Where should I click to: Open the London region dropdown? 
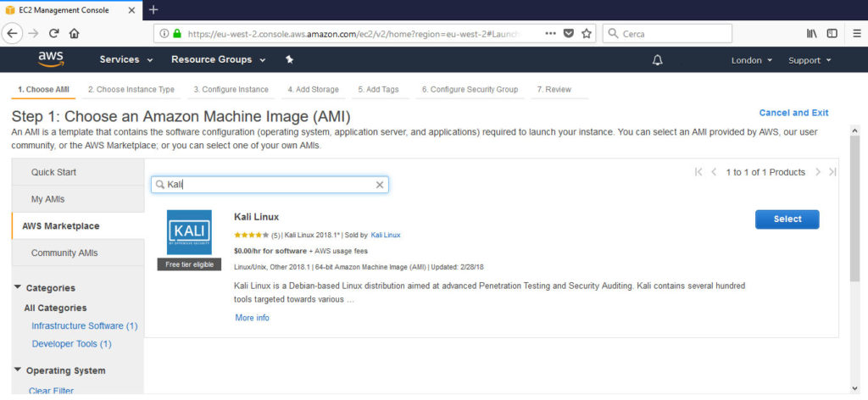pos(751,60)
